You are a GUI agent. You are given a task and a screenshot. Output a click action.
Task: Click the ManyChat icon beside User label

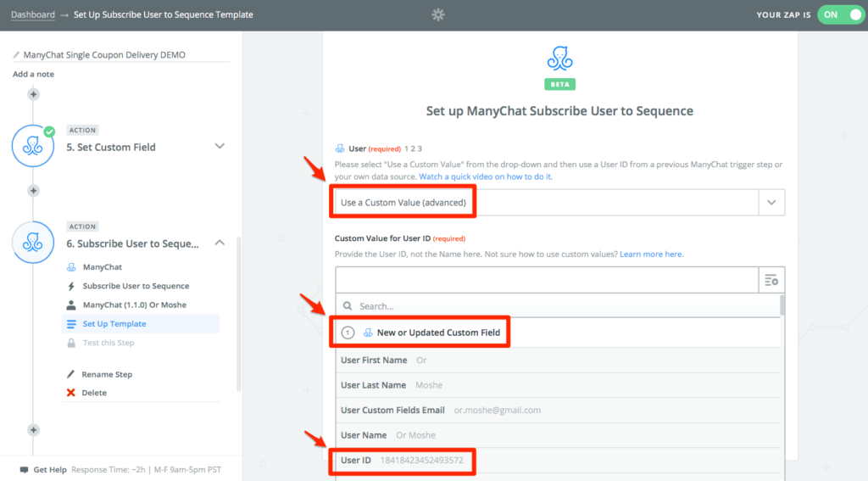tap(340, 148)
